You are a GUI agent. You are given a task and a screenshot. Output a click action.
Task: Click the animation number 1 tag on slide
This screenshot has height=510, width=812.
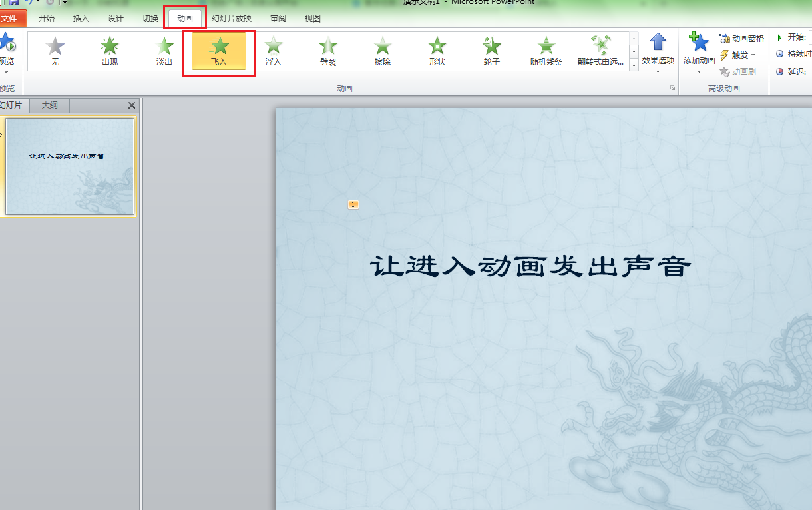353,204
